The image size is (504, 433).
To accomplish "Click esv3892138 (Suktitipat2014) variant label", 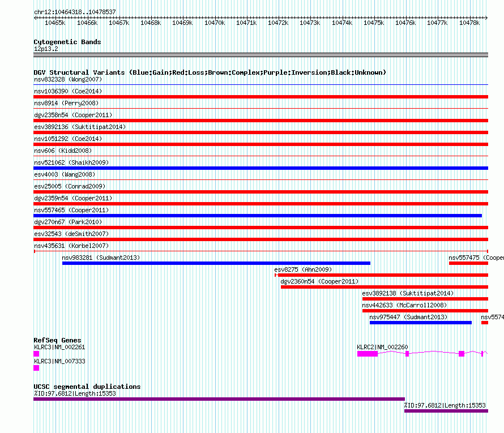I will [x=408, y=293].
